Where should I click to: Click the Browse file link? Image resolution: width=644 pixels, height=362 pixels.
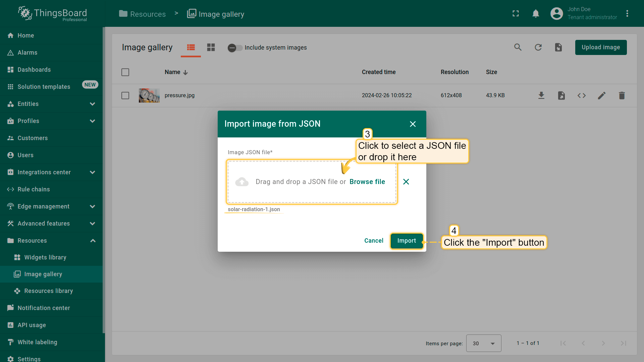[367, 182]
